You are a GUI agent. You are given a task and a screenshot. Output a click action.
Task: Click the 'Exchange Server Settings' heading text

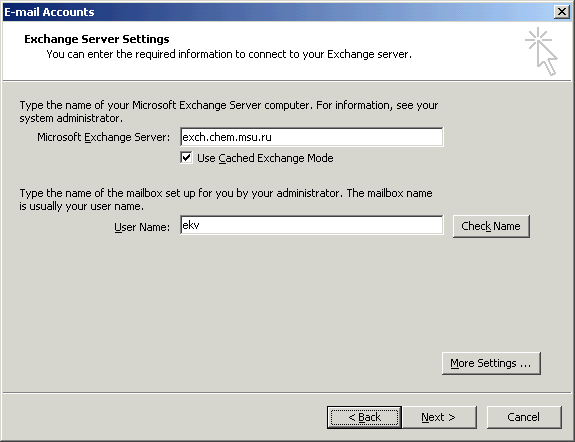point(97,39)
